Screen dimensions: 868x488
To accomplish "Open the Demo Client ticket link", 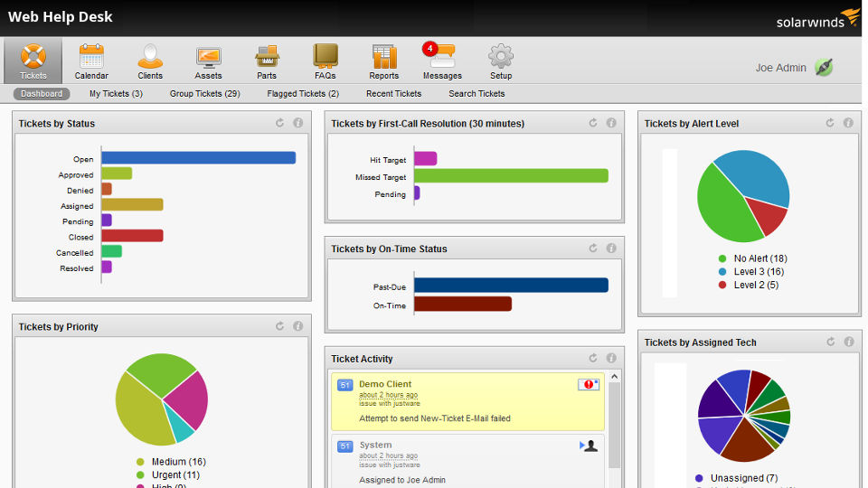I will tap(385, 384).
